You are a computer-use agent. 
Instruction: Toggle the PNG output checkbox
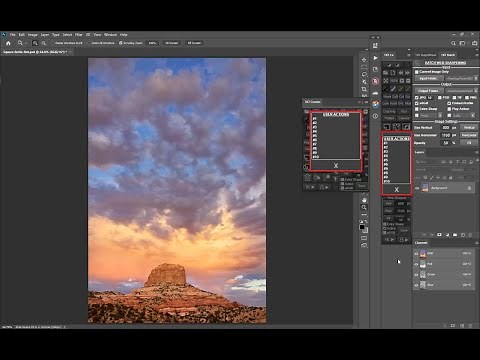click(x=466, y=98)
